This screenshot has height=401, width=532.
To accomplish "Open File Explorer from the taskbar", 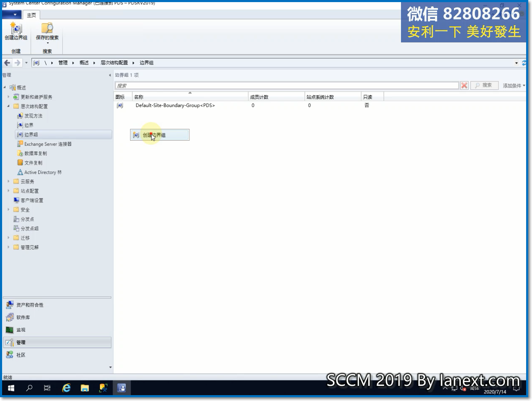I will pos(85,388).
